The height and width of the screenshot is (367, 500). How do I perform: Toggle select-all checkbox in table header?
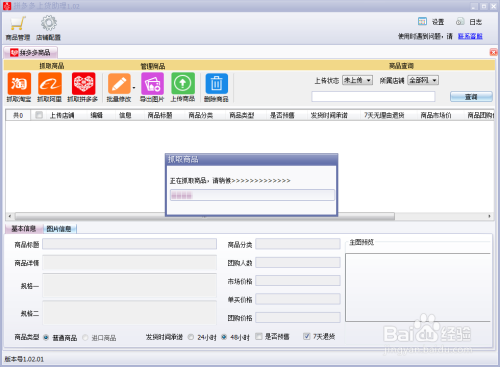pyautogui.click(x=39, y=115)
